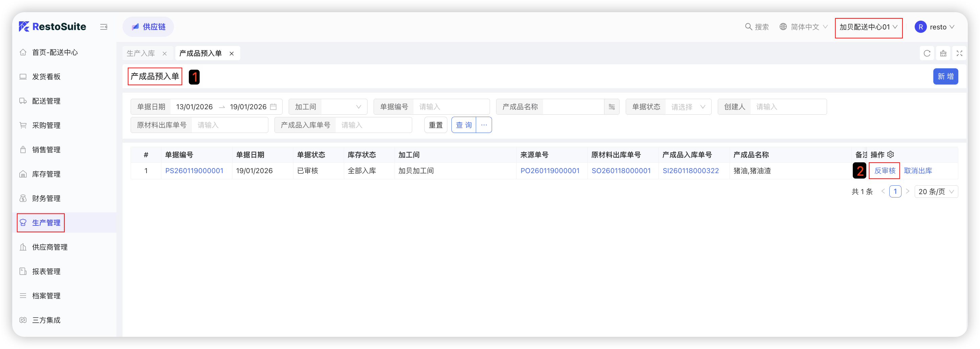
Task: Click the icon left of the fullscreen button
Action: pyautogui.click(x=943, y=53)
